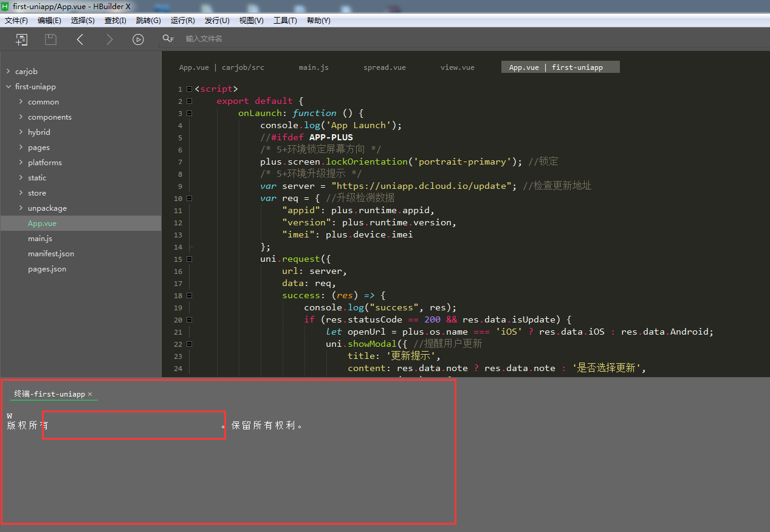Screen dimensions: 770x532
Task: Select App.vue in the project tree
Action: pyautogui.click(x=42, y=223)
